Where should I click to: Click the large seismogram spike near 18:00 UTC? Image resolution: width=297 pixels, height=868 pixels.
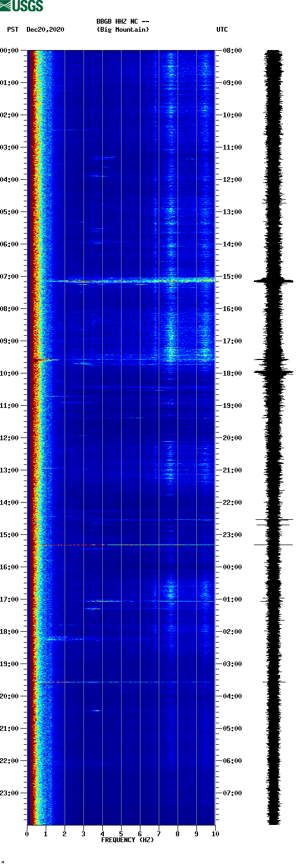(274, 372)
